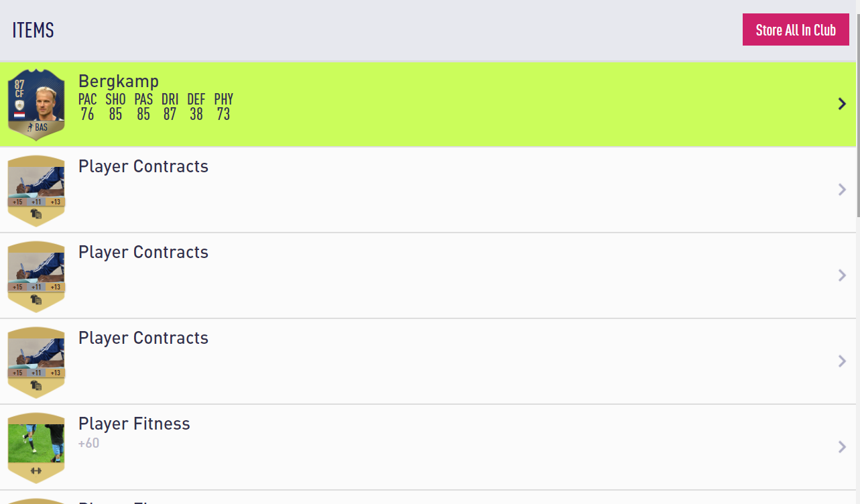Expand first Player Contracts chevron arrow

coord(843,190)
